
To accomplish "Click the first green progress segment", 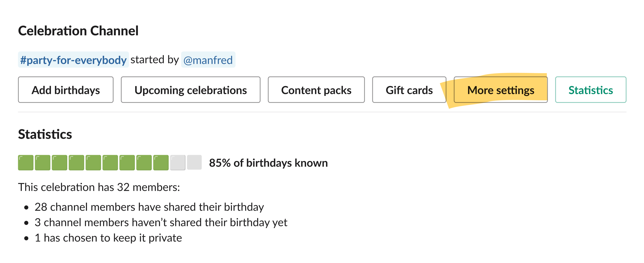I will tap(26, 163).
